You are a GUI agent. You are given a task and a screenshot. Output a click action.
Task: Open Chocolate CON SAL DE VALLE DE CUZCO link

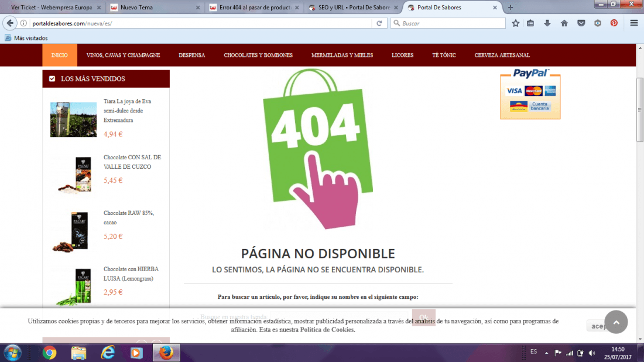(132, 162)
